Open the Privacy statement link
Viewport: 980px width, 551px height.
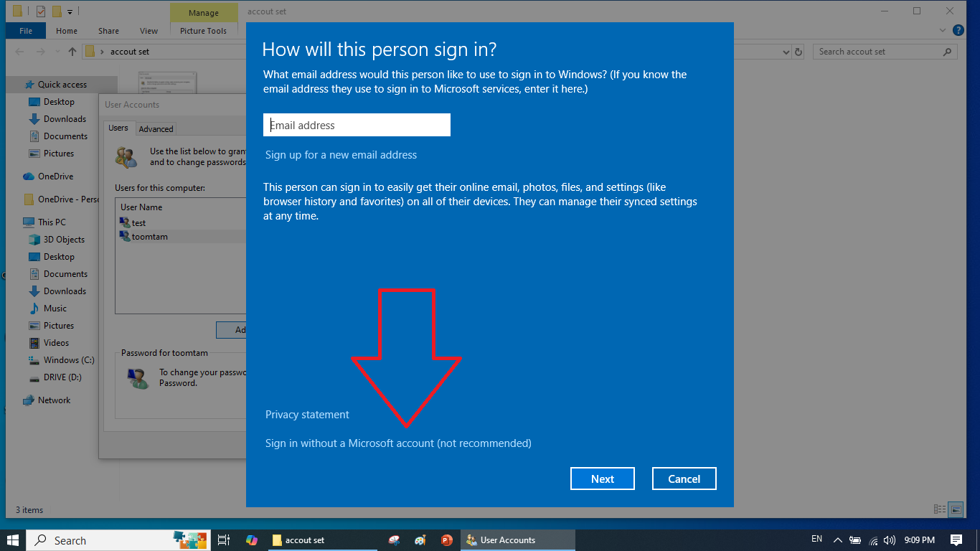(307, 415)
